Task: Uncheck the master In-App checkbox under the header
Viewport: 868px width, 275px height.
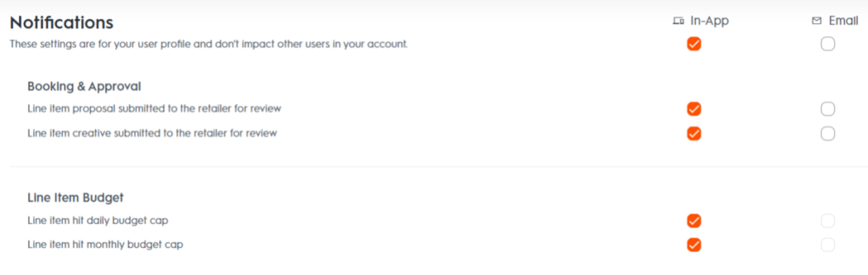Action: (694, 44)
